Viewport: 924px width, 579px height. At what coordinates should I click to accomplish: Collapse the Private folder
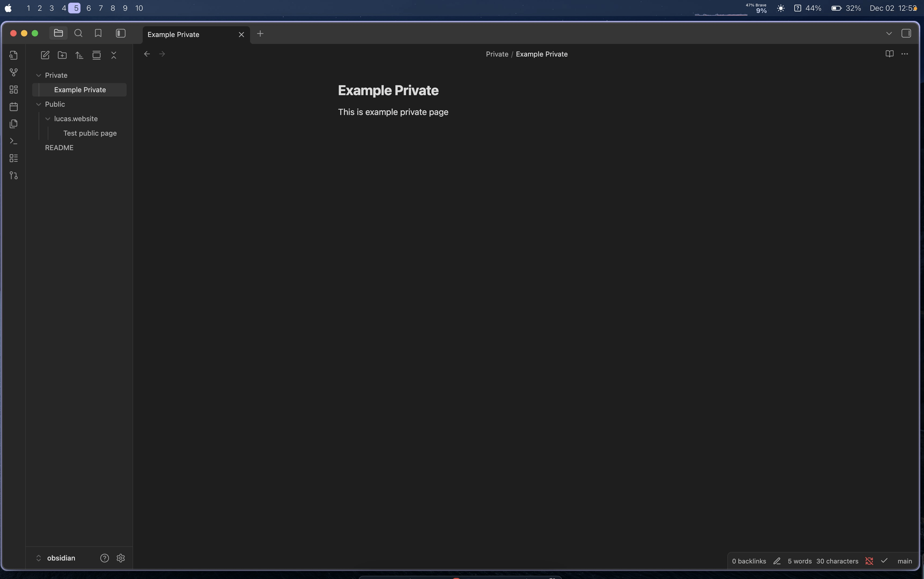(39, 75)
